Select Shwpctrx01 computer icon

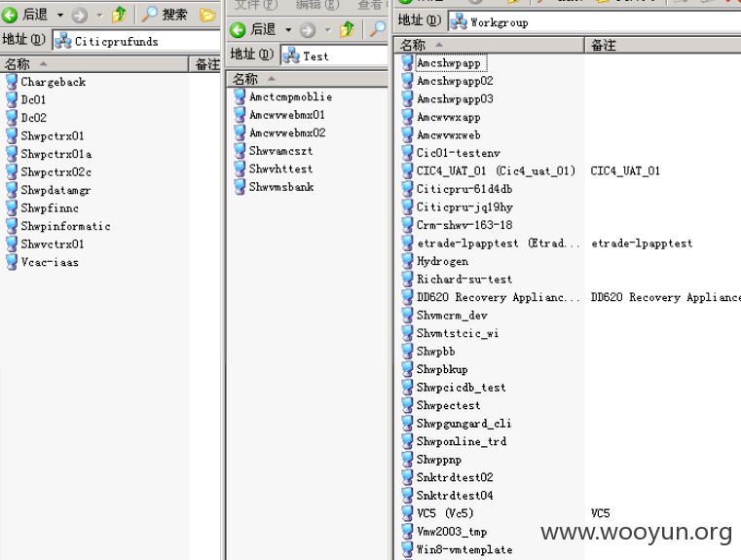[x=12, y=136]
